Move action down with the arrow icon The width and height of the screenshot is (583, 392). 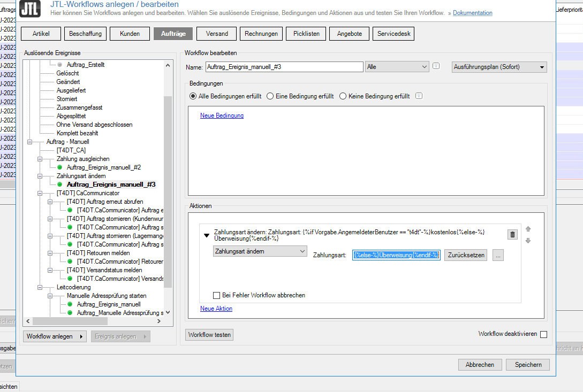[x=528, y=241]
